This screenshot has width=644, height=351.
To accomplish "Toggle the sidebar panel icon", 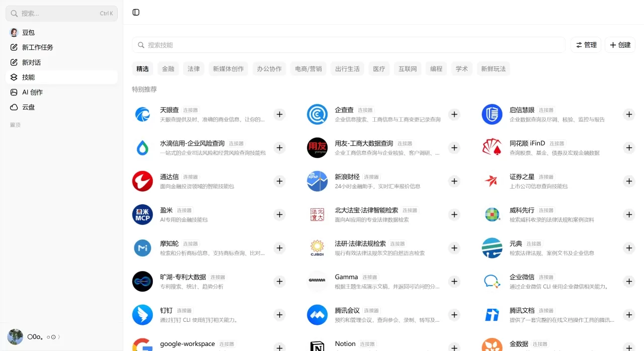I will point(136,13).
